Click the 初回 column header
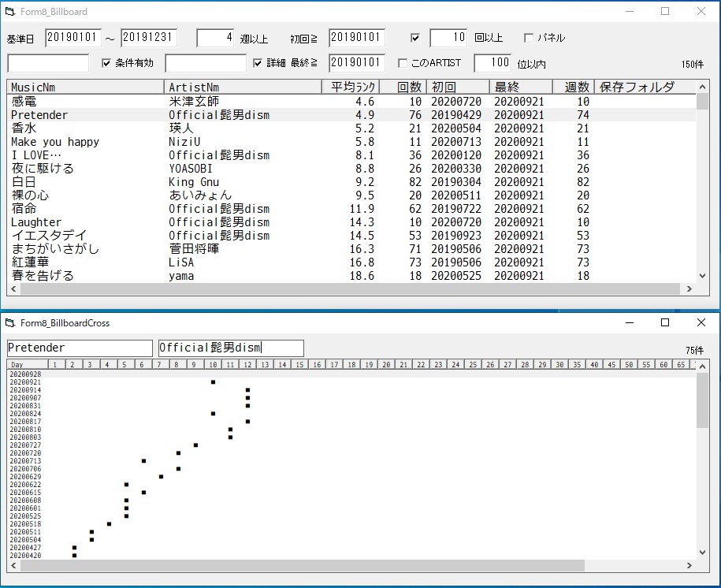721x588 pixels. 458,87
